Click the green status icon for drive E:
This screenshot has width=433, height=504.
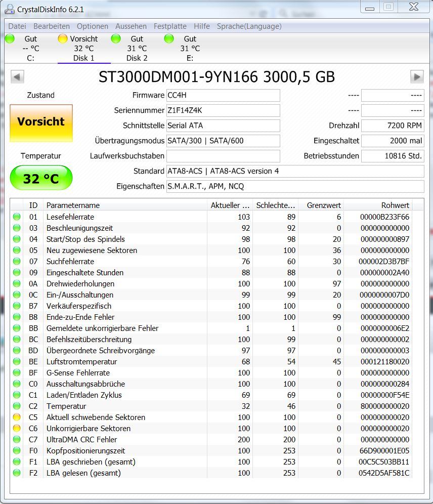coord(168,38)
